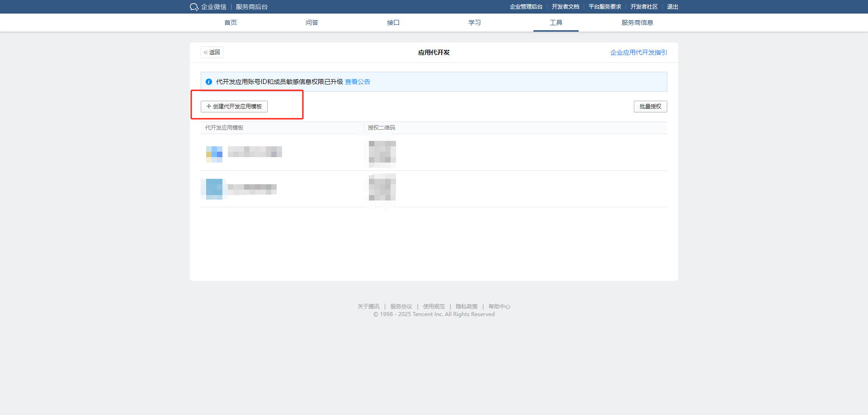Select the 服务商信息 tab
This screenshot has height=415, width=868.
coord(637,23)
